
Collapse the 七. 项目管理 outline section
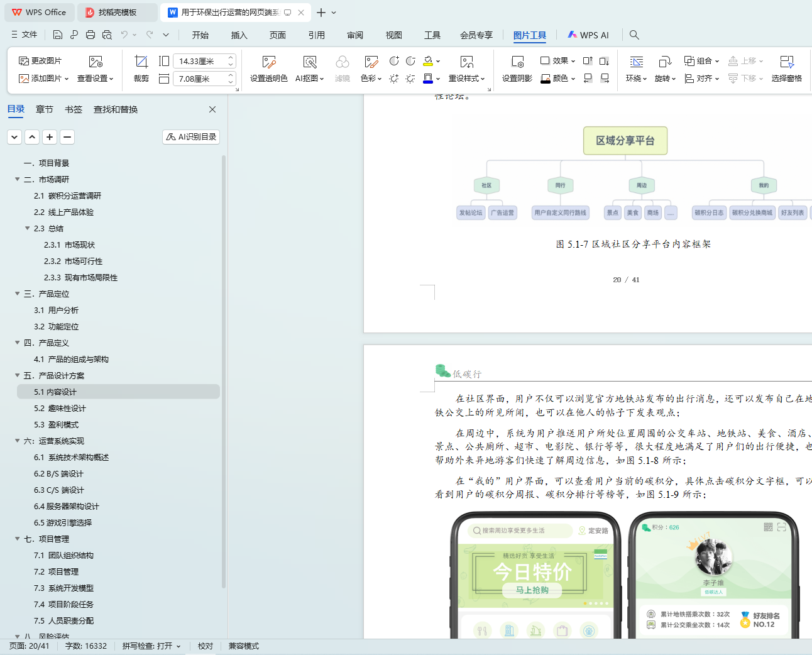click(x=18, y=539)
